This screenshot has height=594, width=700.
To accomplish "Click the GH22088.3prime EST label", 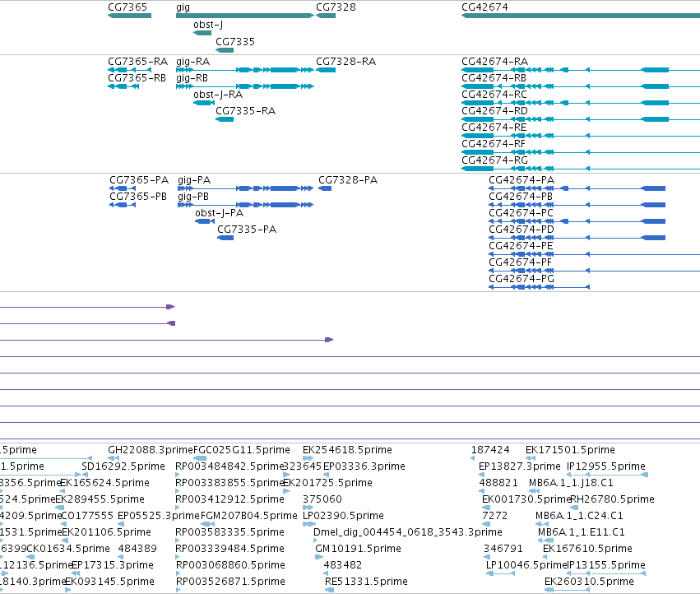I will point(151,450).
